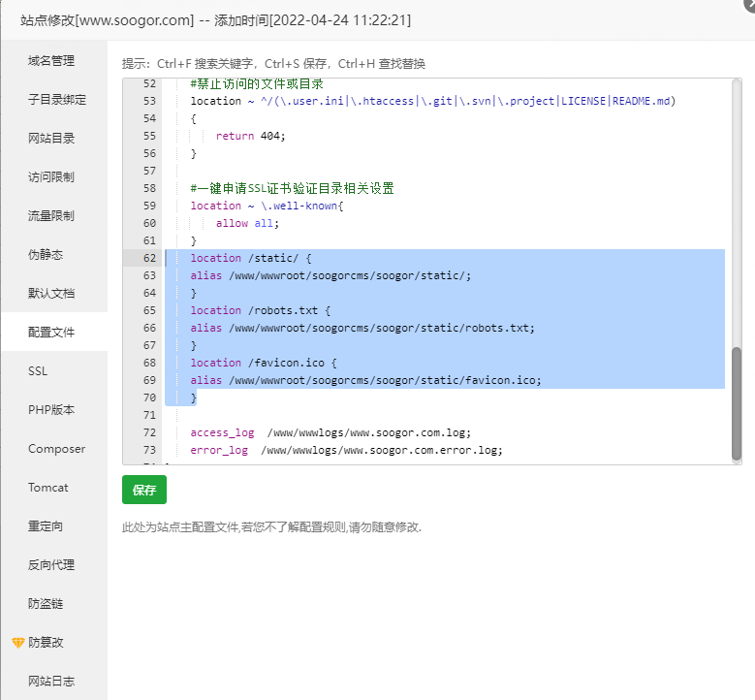Open the 网站日志 tab
Viewport: 755px width, 700px height.
[x=51, y=682]
